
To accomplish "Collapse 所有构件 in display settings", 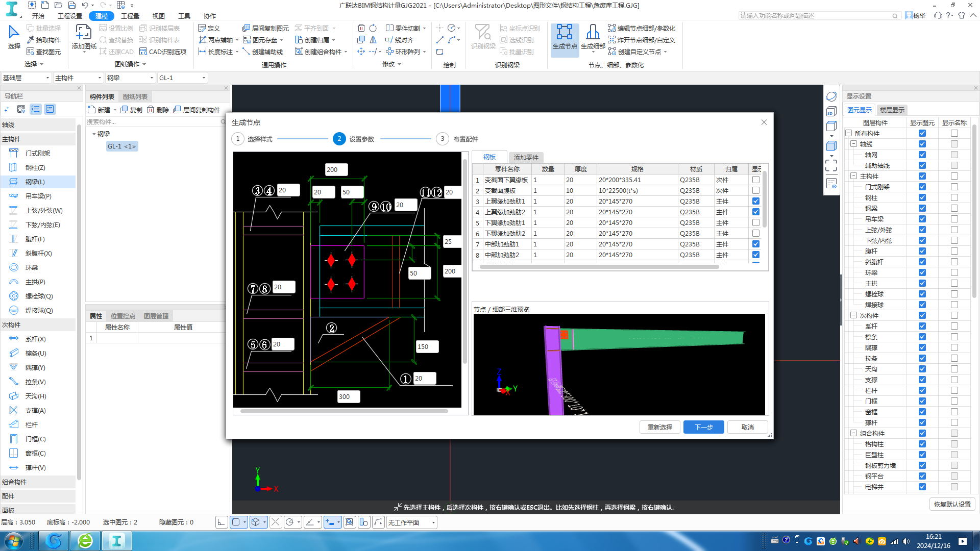I will tap(849, 133).
